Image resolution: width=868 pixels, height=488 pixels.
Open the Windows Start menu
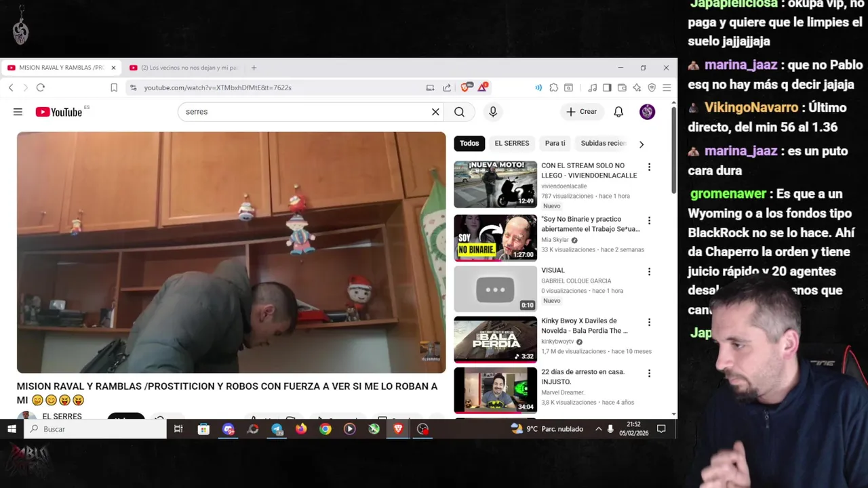pos(12,429)
